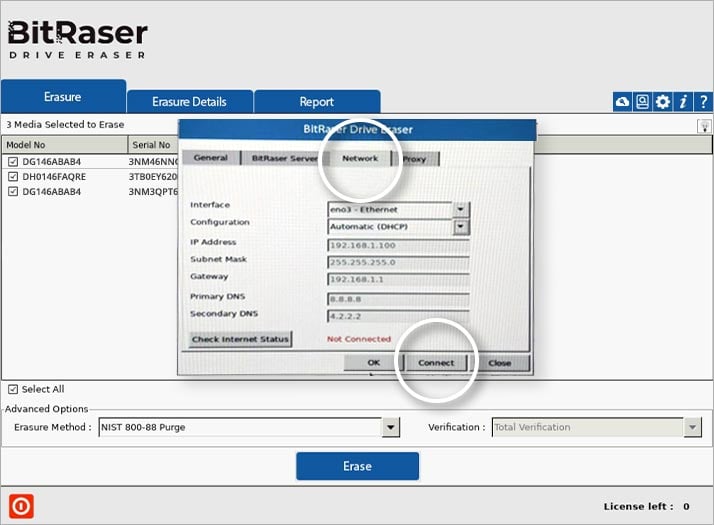Click the Subnet Mask field
The image size is (714, 525).
[398, 263]
